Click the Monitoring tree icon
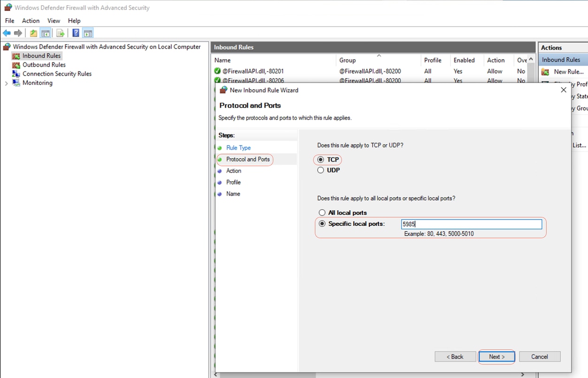 click(16, 83)
